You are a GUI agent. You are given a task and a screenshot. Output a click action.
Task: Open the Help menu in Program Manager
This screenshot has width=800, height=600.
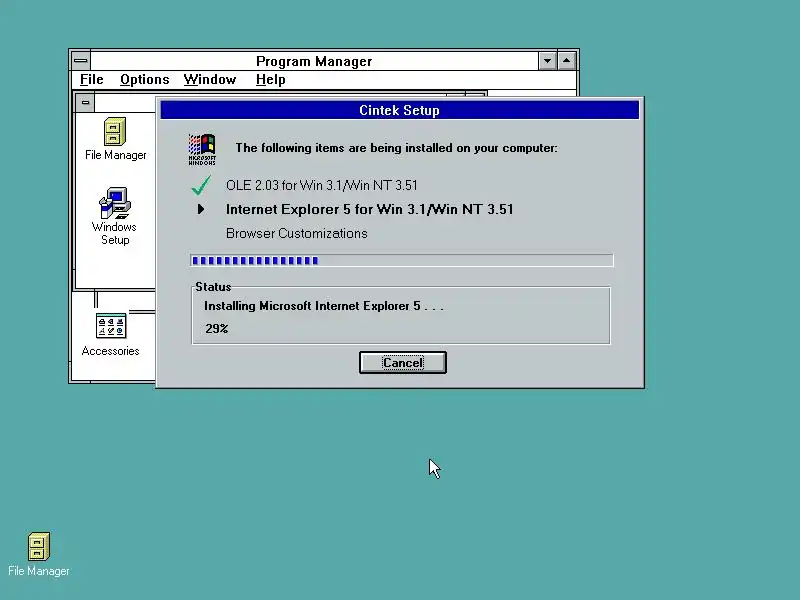click(270, 80)
